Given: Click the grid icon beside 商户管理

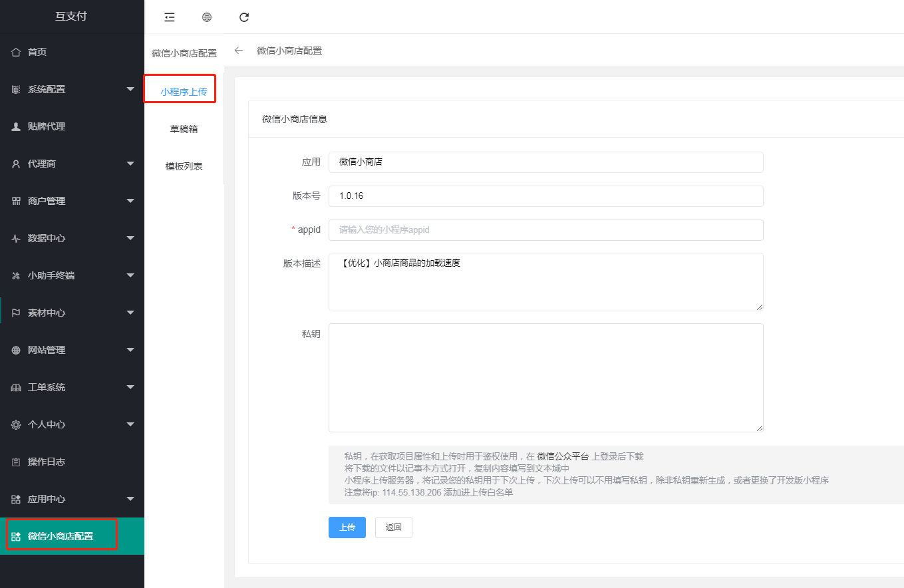Looking at the screenshot, I should (x=17, y=201).
